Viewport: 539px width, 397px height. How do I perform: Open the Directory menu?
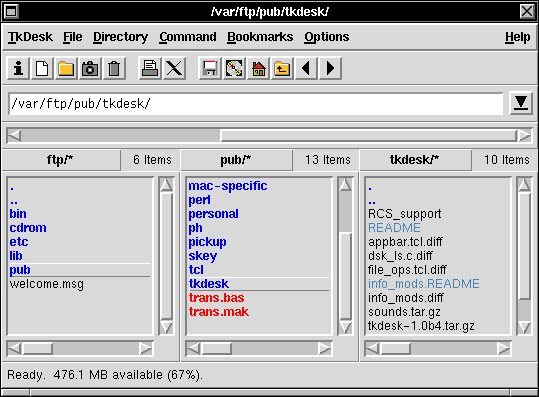coord(120,37)
